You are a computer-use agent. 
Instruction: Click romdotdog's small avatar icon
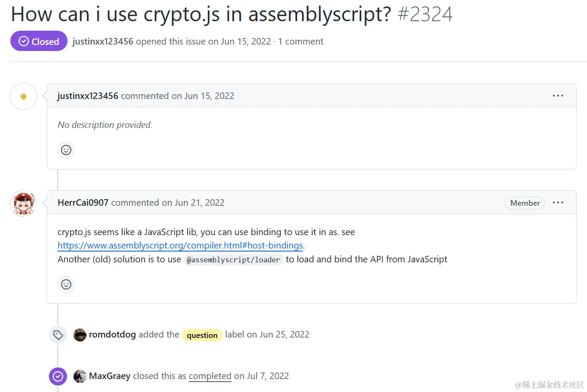[80, 335]
